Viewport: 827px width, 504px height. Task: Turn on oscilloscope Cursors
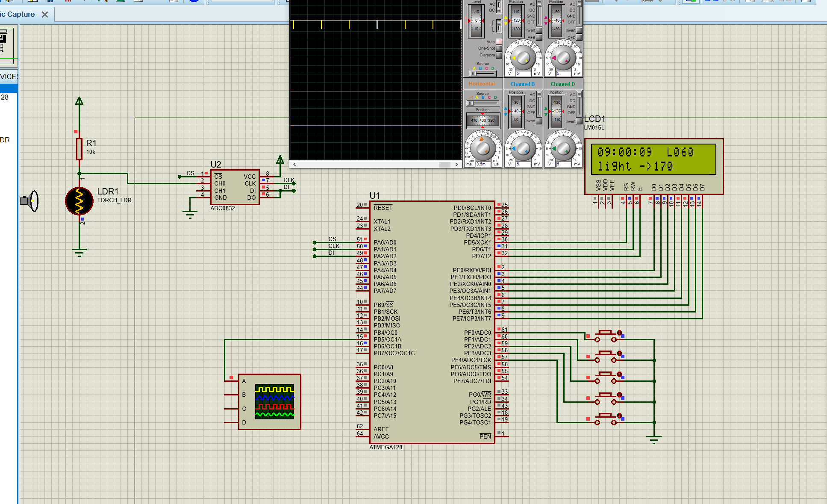coord(499,55)
